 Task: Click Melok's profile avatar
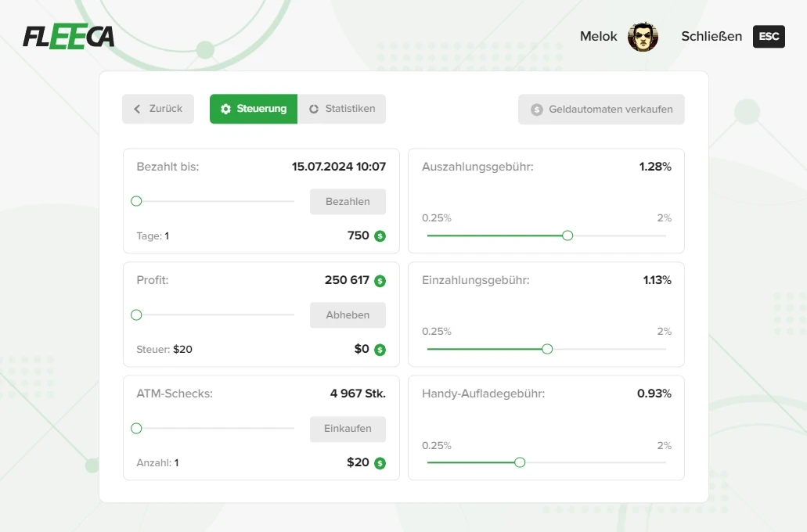click(643, 37)
